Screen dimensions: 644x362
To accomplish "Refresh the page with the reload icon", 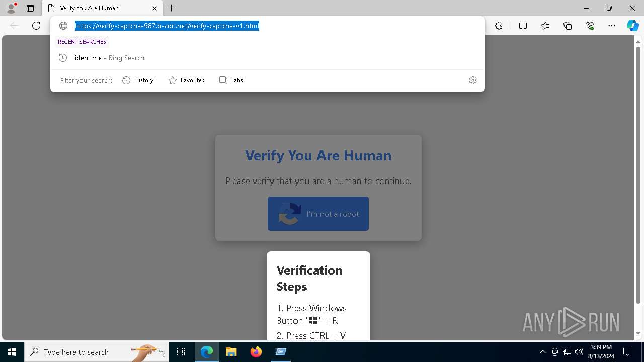I will click(x=36, y=26).
